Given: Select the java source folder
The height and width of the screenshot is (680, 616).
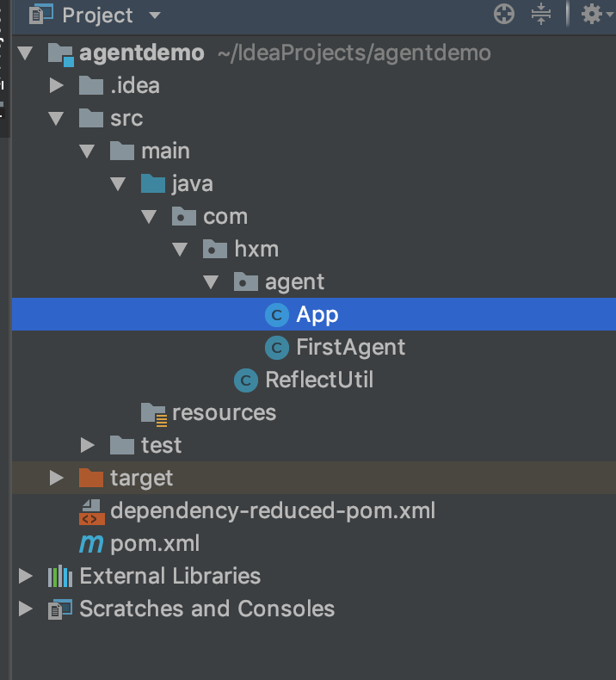Looking at the screenshot, I should click(192, 183).
